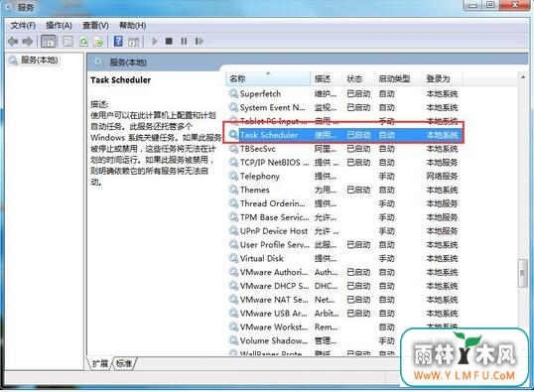Screen dimensions: 534x392
Task: Click the gear icon beside Telephony
Action: (x=233, y=176)
